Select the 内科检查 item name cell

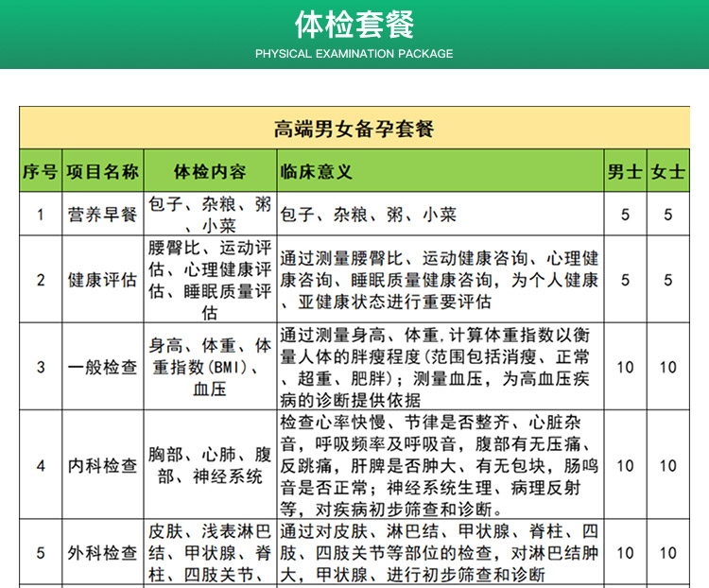102,466
